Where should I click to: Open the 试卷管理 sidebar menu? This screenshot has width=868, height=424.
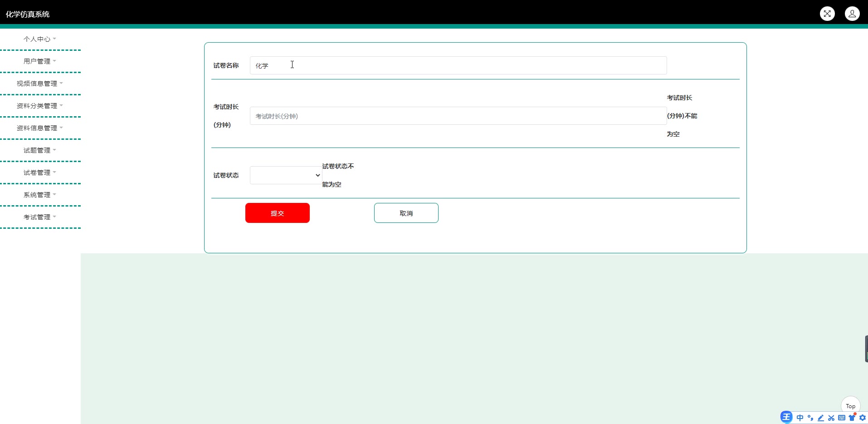(x=40, y=173)
